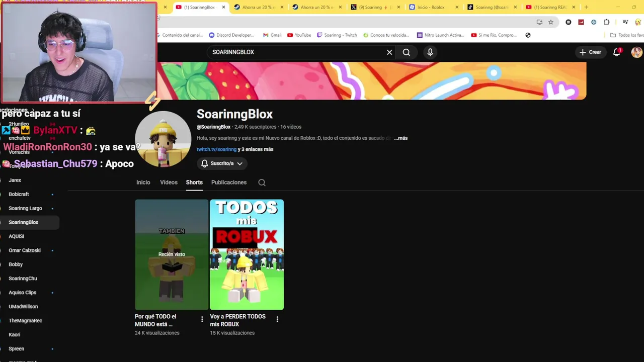Go to the channel Vídeos tab

click(169, 183)
